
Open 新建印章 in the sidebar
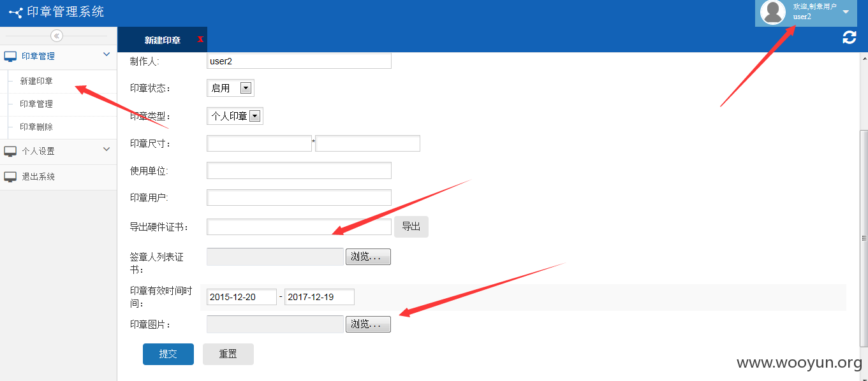(x=36, y=82)
